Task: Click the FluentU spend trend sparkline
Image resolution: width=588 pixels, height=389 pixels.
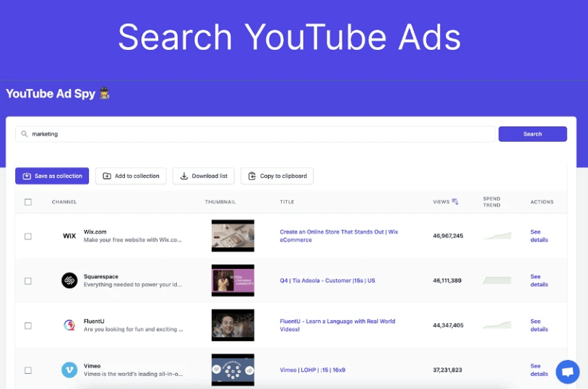Action: (497, 325)
